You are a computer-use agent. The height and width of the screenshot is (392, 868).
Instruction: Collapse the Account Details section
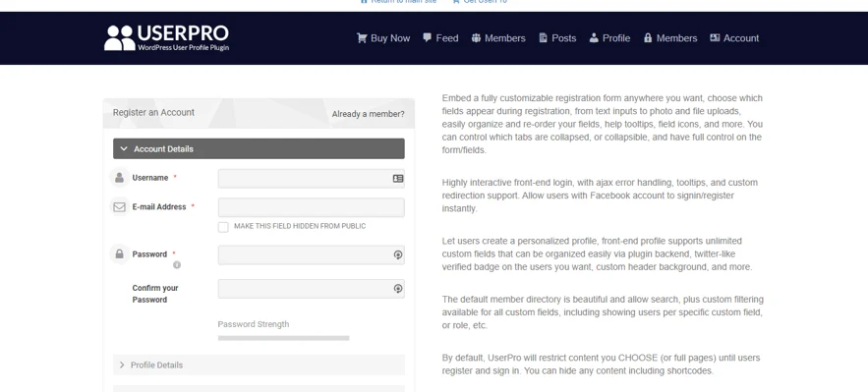(x=259, y=148)
